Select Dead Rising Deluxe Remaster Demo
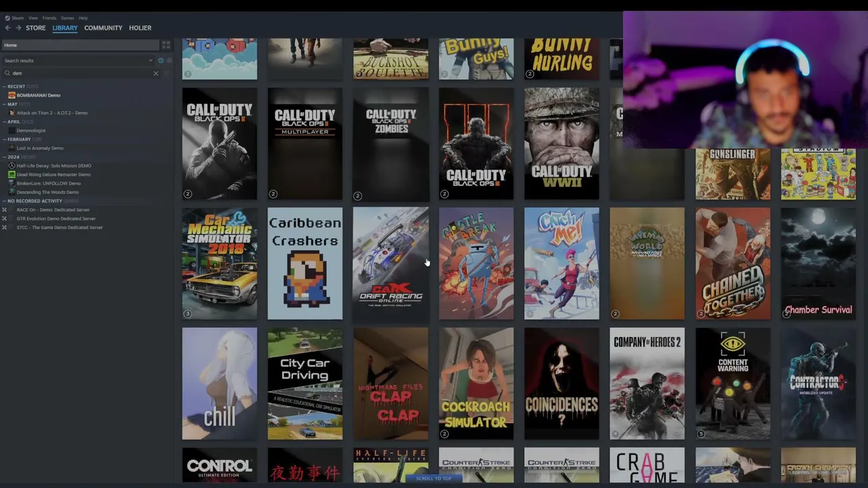The image size is (868, 488). [x=54, y=175]
